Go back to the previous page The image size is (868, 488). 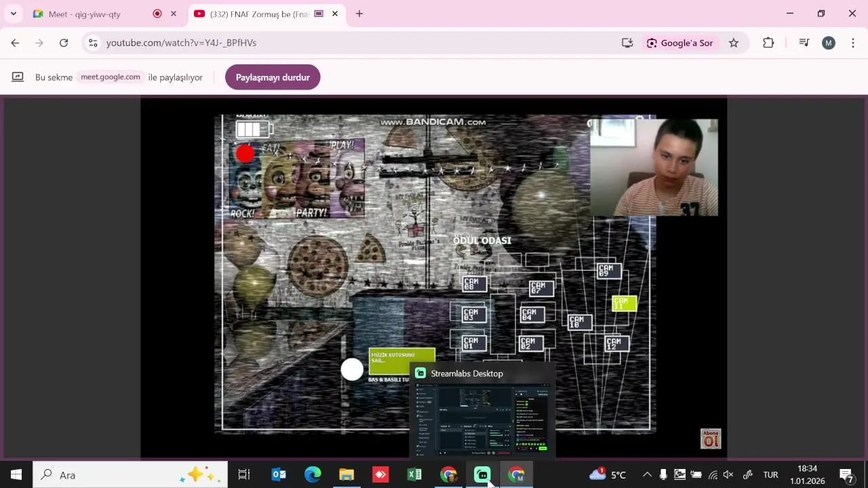[x=15, y=43]
